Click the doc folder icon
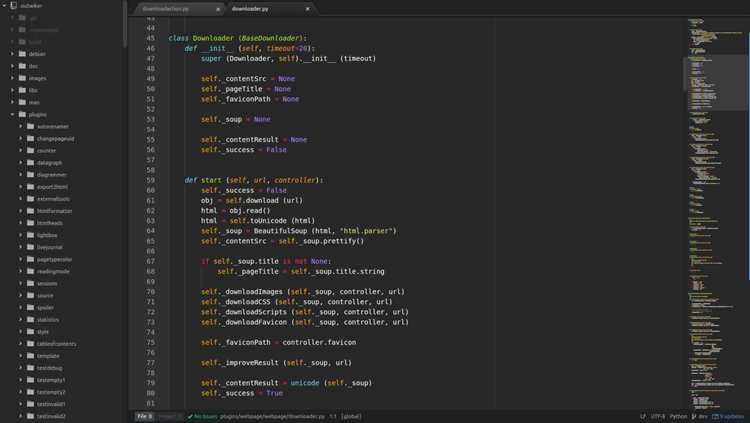This screenshot has width=750, height=423. coord(22,66)
